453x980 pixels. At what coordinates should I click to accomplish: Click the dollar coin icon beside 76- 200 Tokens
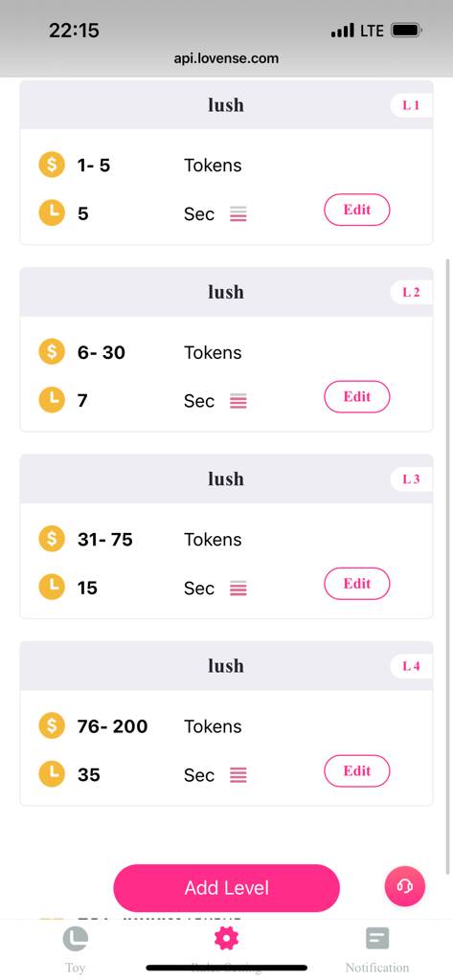pyautogui.click(x=52, y=725)
